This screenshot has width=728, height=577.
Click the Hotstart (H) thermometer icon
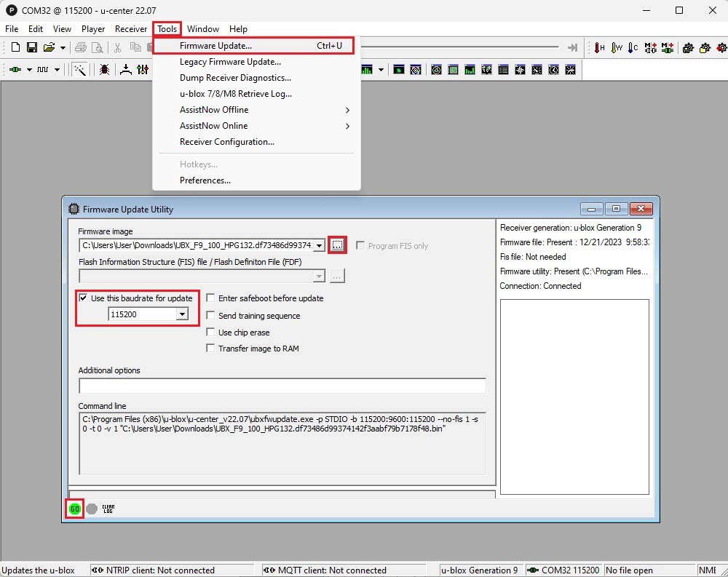(600, 48)
